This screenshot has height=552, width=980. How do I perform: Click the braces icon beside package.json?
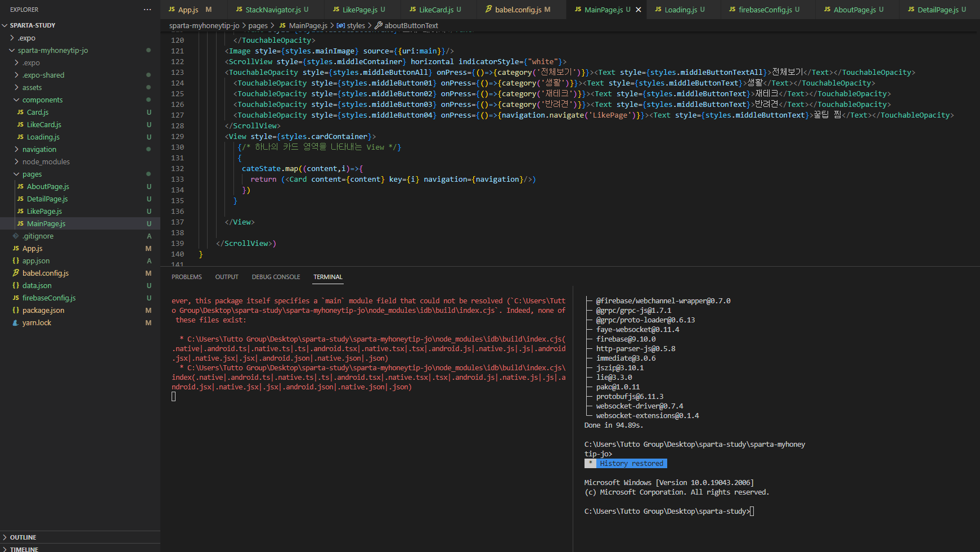(x=16, y=311)
